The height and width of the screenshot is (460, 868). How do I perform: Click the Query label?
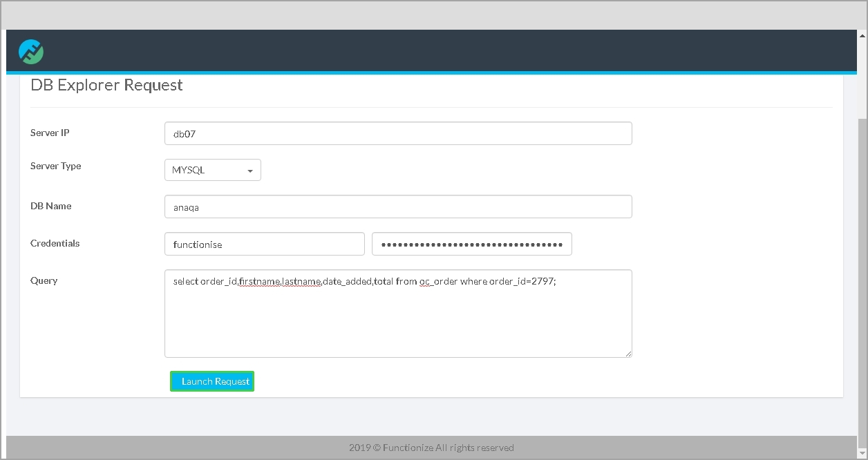(44, 280)
